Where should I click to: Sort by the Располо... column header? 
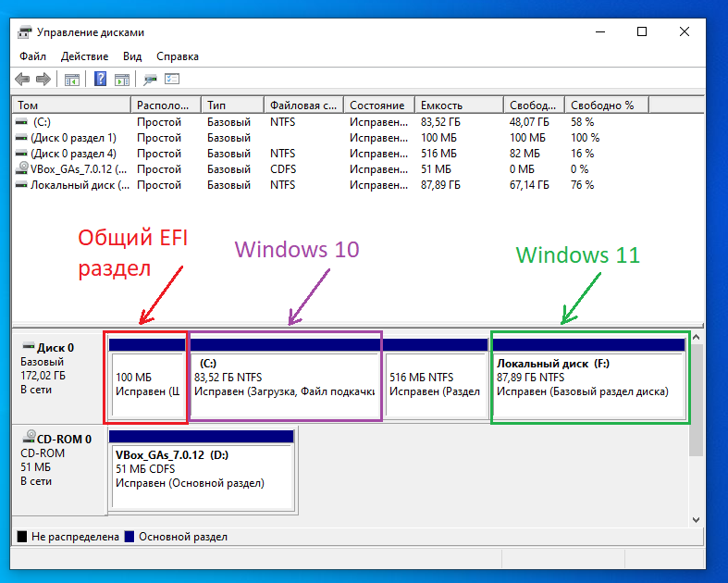167,105
